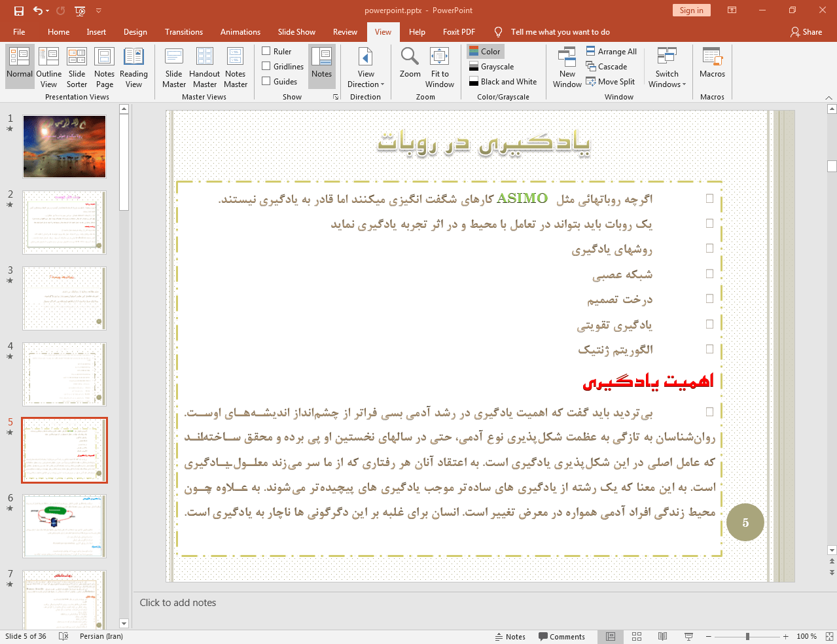
Task: Open Customize Quick Access Toolbar dropdown
Action: (x=99, y=10)
